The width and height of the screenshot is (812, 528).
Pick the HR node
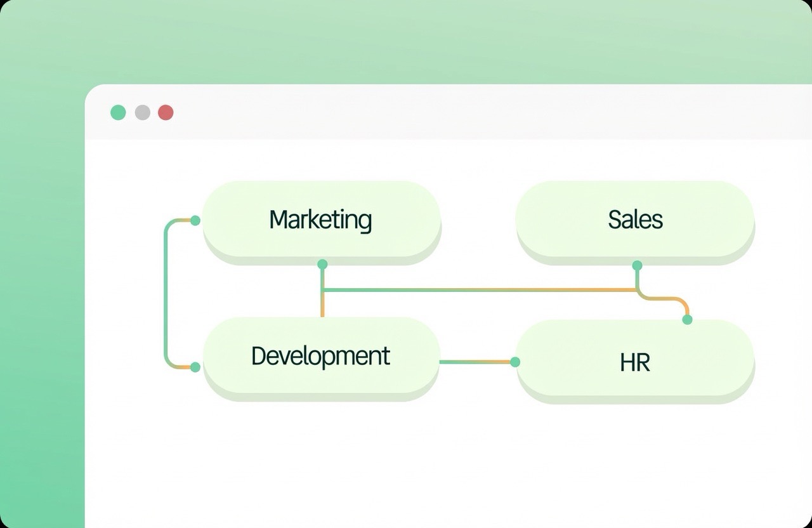point(635,362)
